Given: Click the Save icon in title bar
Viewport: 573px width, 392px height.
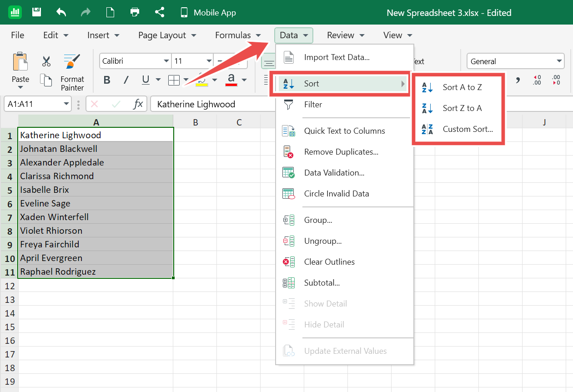Looking at the screenshot, I should [37, 12].
